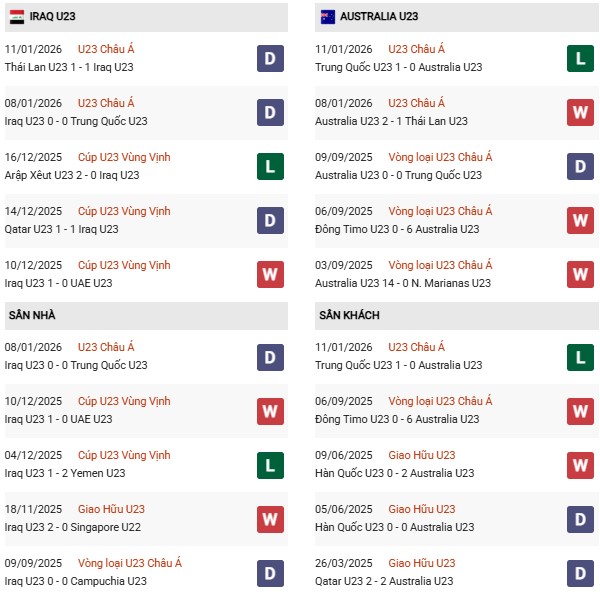Image resolution: width=600 pixels, height=596 pixels.
Task: Click W badge for Australia vs N. Marianas match
Action: (x=581, y=275)
